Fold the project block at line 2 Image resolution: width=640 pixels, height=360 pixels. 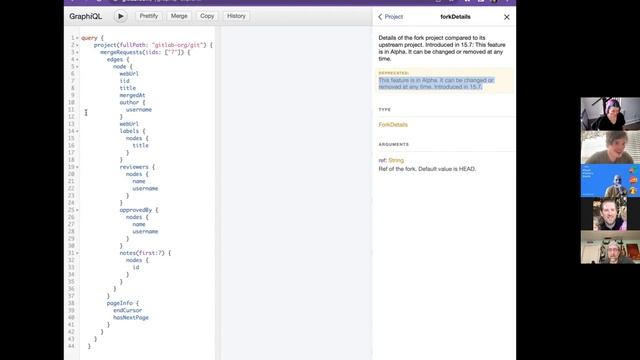77,45
